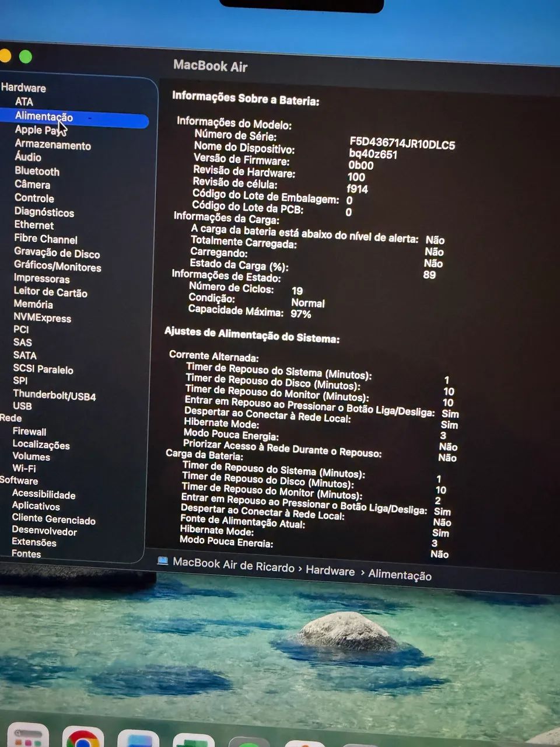Select the highlighted Alimentação item

[x=74, y=118]
